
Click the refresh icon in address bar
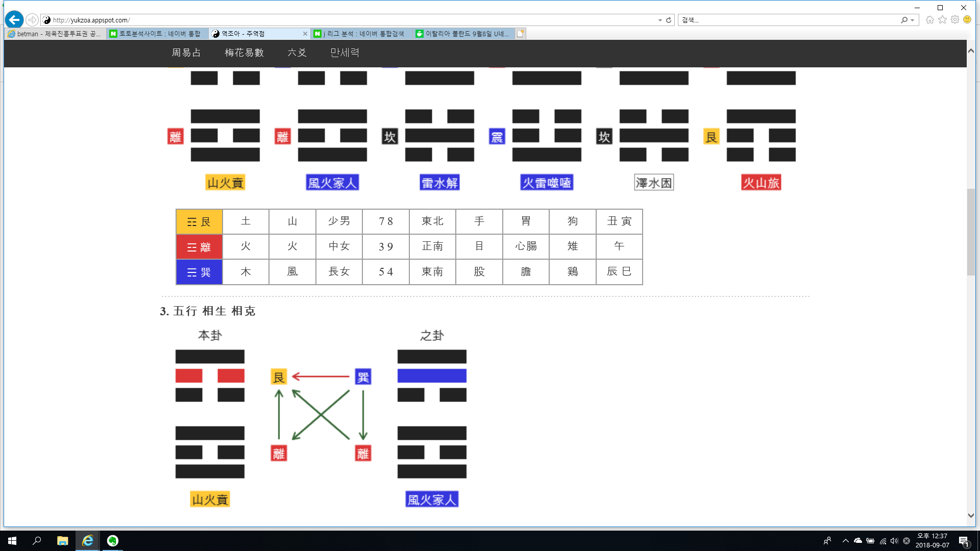point(669,20)
